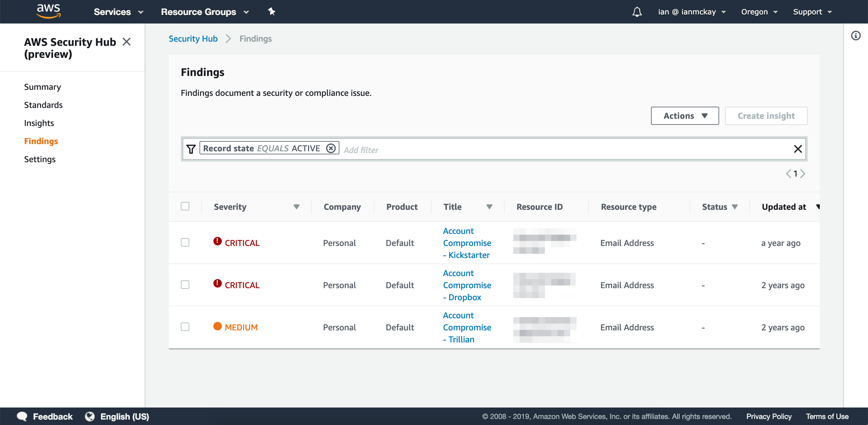Open the Oregon region selector
Image resolution: width=868 pixels, height=425 pixels.
pos(759,12)
